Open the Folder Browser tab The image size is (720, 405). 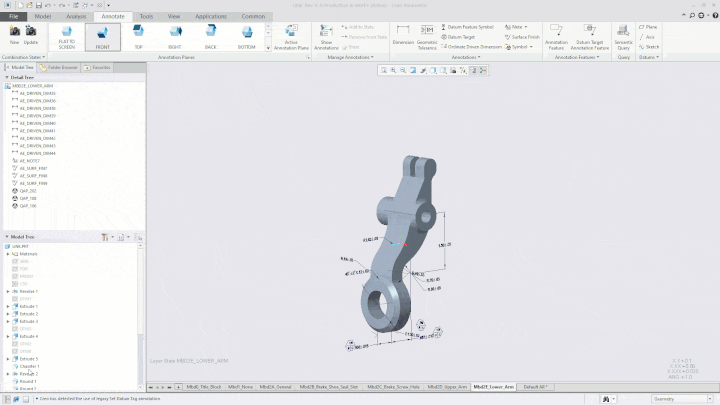click(62, 67)
